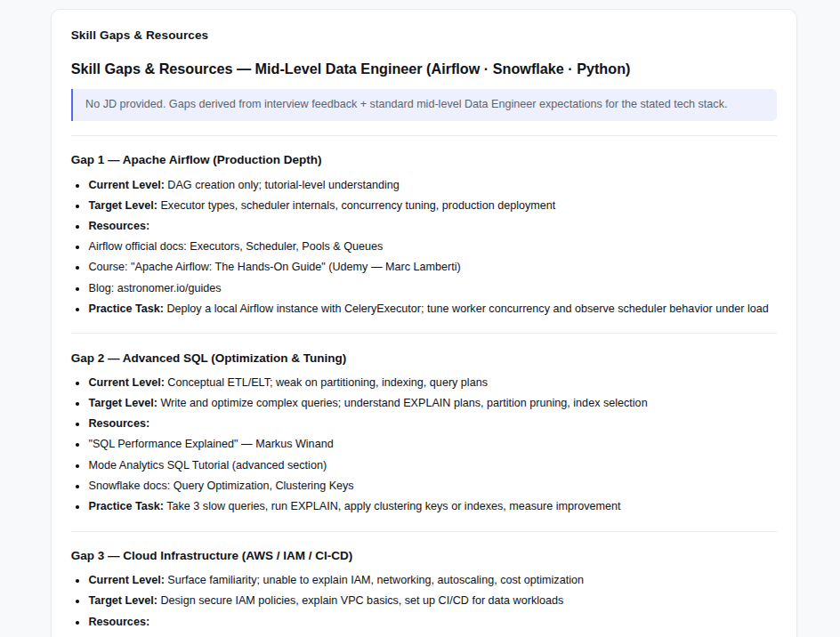Open the Marc Lamberti Udemy course entry
The width and height of the screenshot is (840, 637).
[274, 267]
